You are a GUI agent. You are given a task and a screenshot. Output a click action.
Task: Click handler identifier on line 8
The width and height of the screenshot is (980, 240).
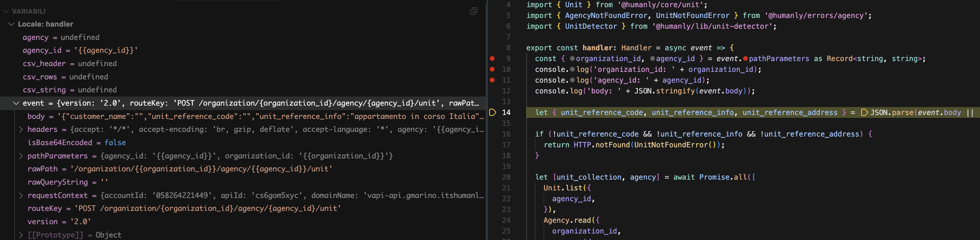coord(597,48)
